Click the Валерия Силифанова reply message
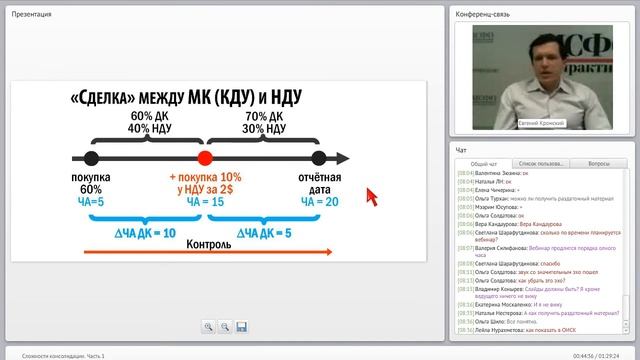The width and height of the screenshot is (640, 360). click(537, 251)
